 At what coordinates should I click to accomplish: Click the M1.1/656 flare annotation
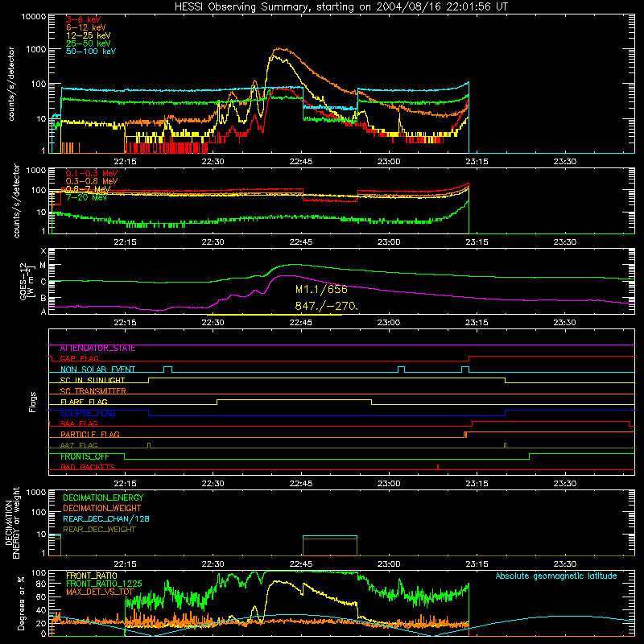pyautogui.click(x=321, y=290)
